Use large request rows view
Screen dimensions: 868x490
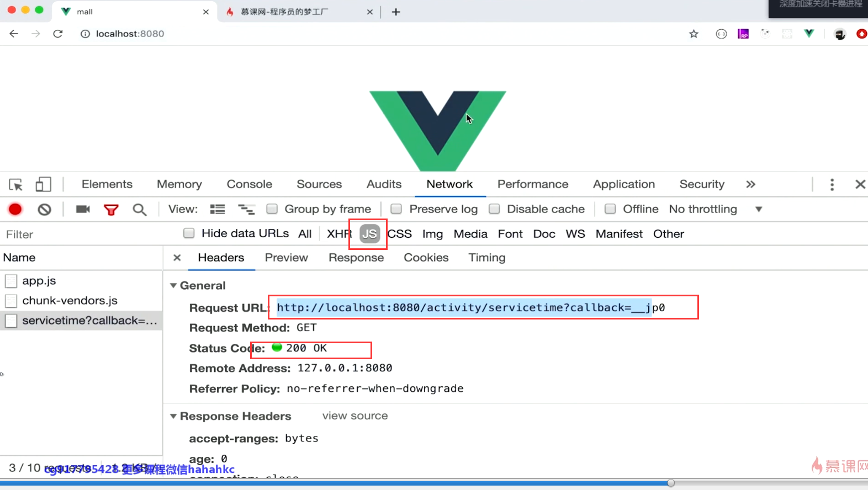(218, 209)
